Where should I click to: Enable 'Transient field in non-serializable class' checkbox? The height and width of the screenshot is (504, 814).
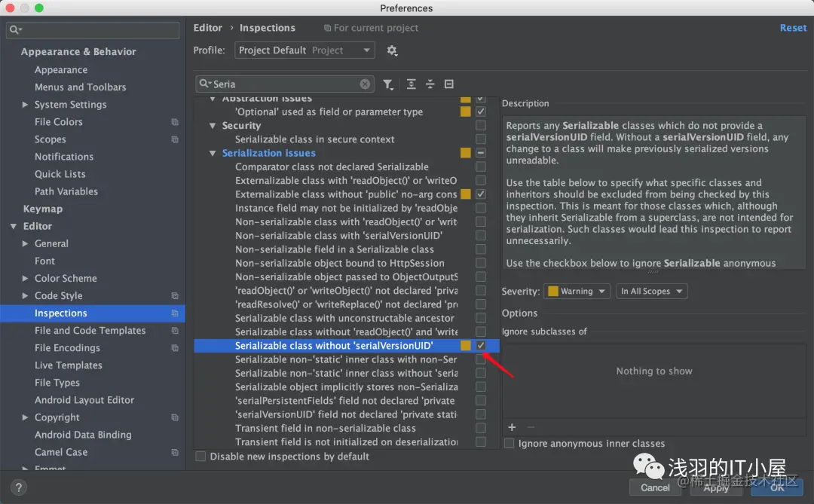click(481, 428)
